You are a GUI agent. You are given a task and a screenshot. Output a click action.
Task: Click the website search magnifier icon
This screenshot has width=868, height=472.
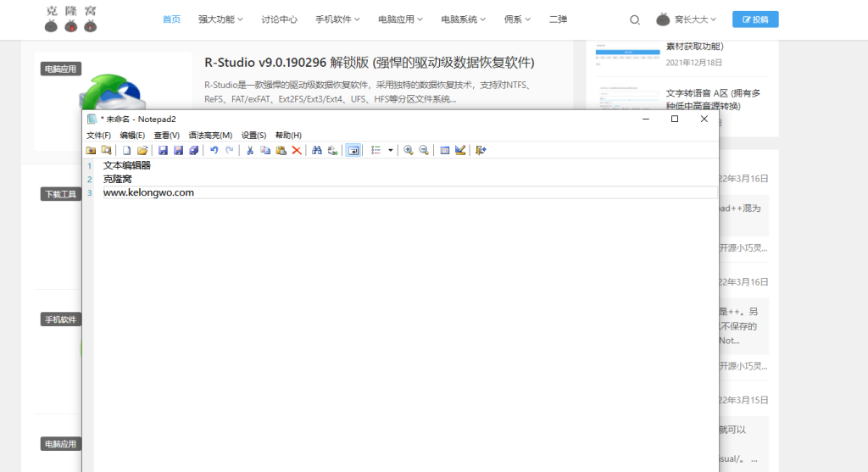click(635, 20)
